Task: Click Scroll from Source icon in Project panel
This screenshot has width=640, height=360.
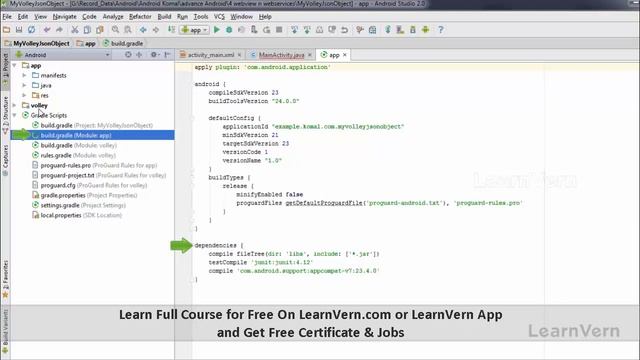Action: pos(128,55)
